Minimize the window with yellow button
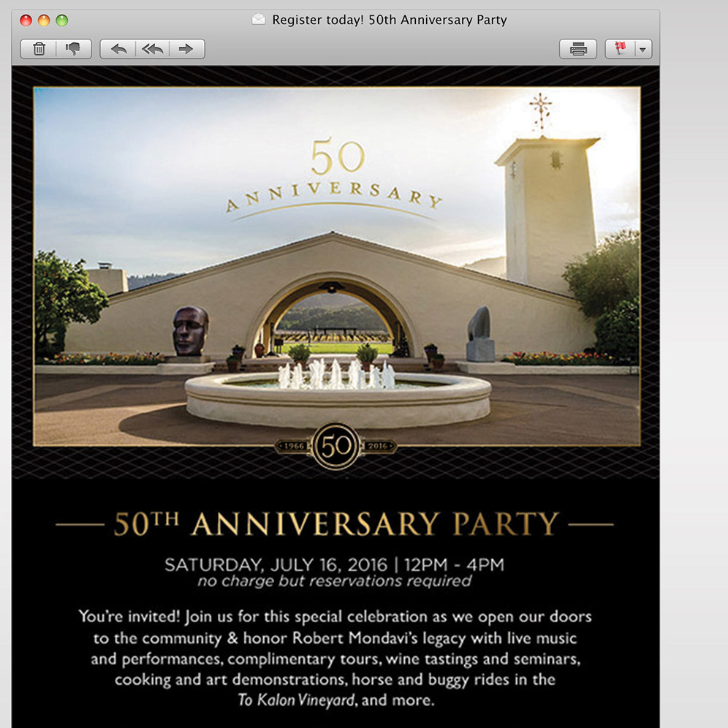 tap(44, 20)
